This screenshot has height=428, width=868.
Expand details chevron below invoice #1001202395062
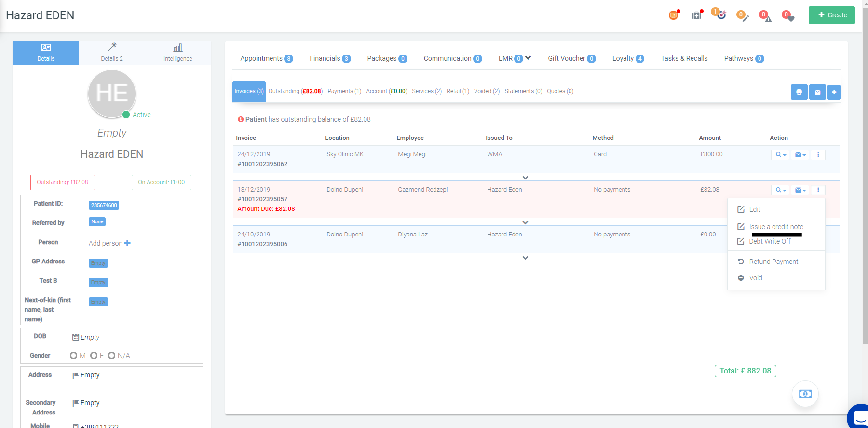525,178
